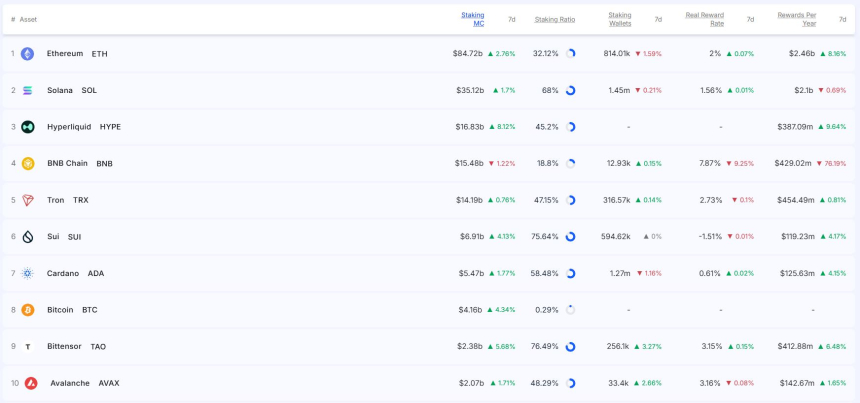Sort by Rewards Per Year column

[796, 19]
